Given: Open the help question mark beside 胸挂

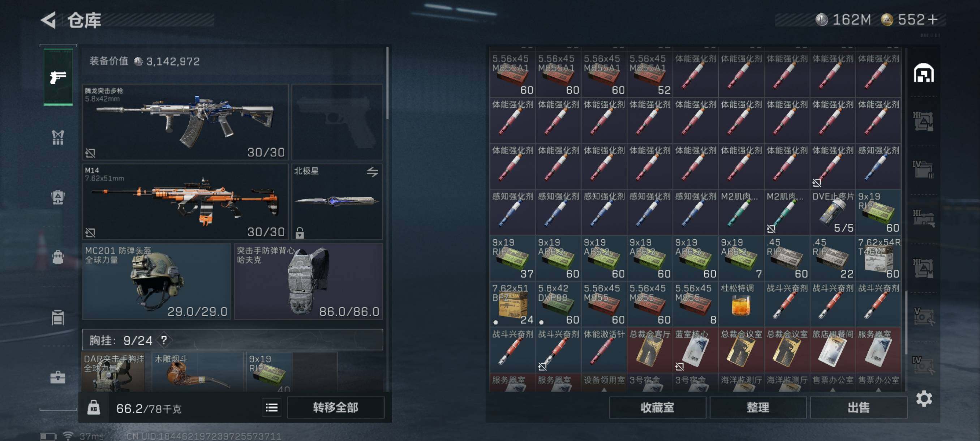Looking at the screenshot, I should (x=164, y=340).
